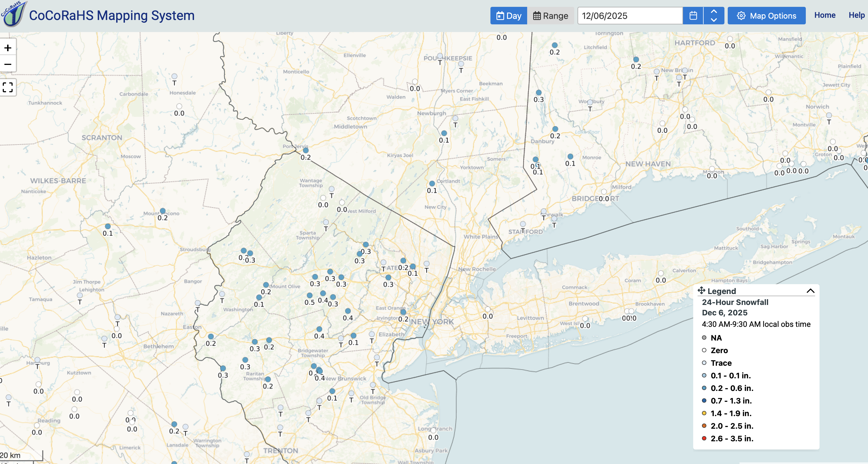Switch to Range mode
This screenshot has height=464, width=868.
coord(550,16)
